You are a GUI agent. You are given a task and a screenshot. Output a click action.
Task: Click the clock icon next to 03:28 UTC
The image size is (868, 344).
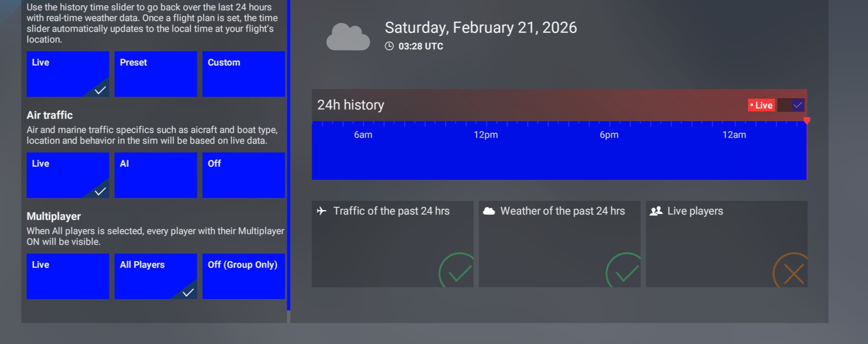click(x=389, y=46)
